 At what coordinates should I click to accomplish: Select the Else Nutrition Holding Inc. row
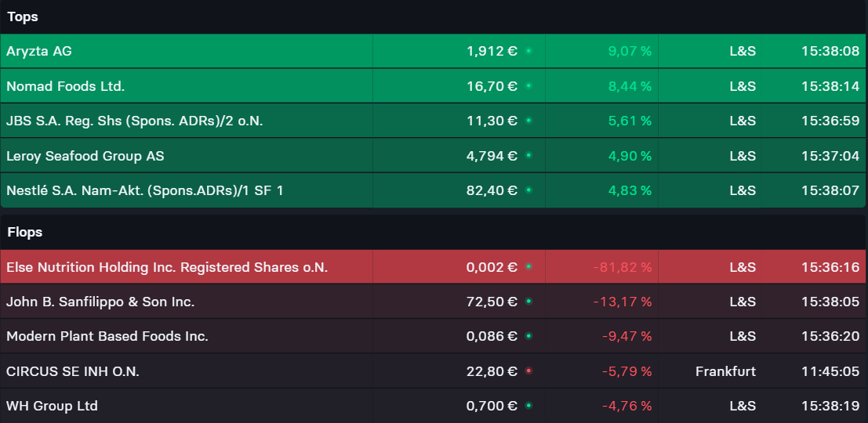167,267
